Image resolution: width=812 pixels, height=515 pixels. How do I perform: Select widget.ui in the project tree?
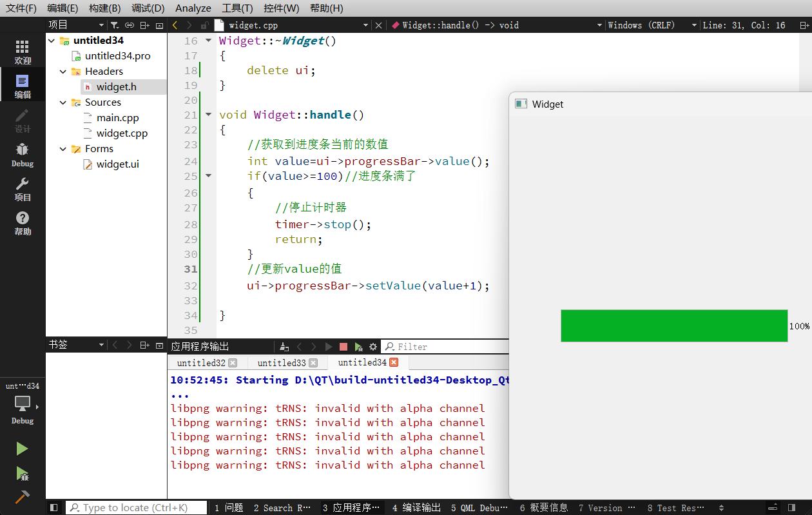point(117,164)
